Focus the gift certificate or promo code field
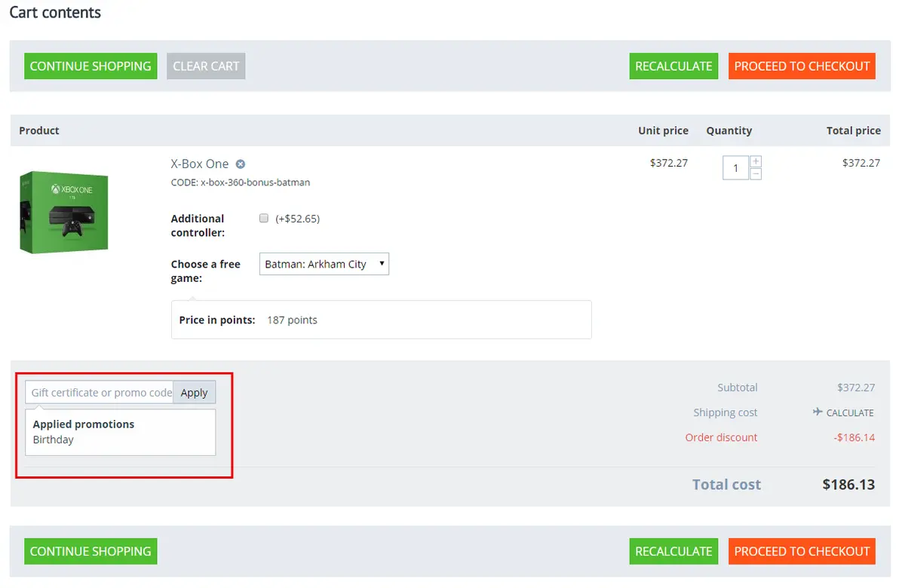The width and height of the screenshot is (905, 588). point(100,393)
